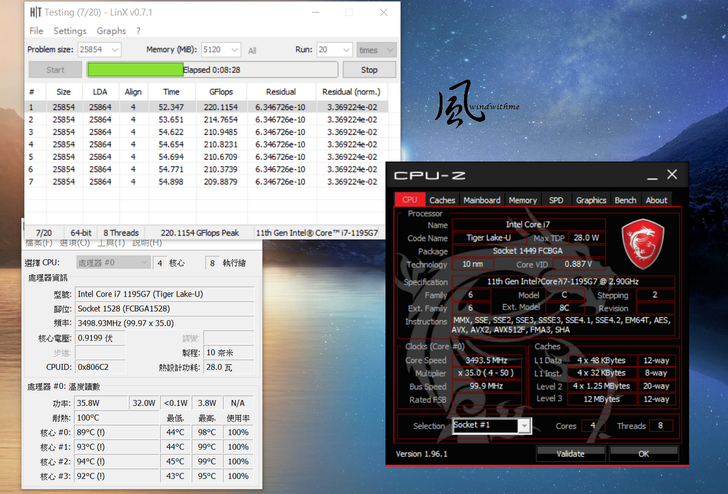Click the Socket 1528 (FCBGA1528) field
Screen dimensions: 728x494
164,309
